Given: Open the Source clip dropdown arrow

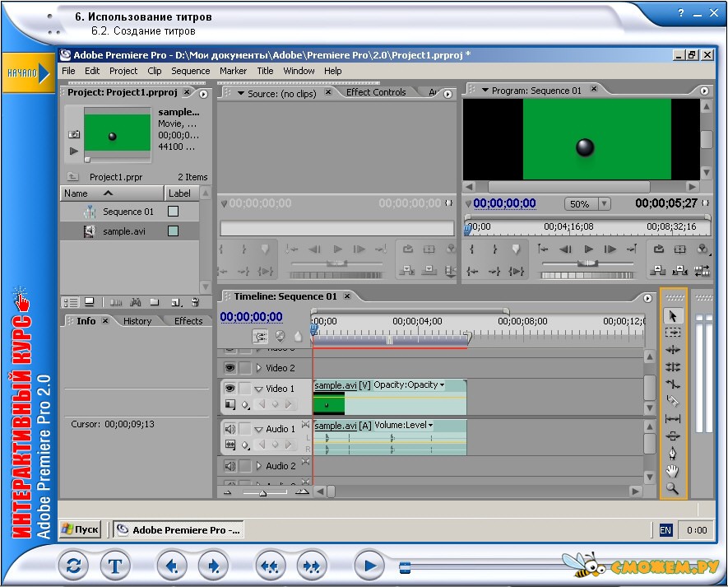Looking at the screenshot, I should point(241,93).
